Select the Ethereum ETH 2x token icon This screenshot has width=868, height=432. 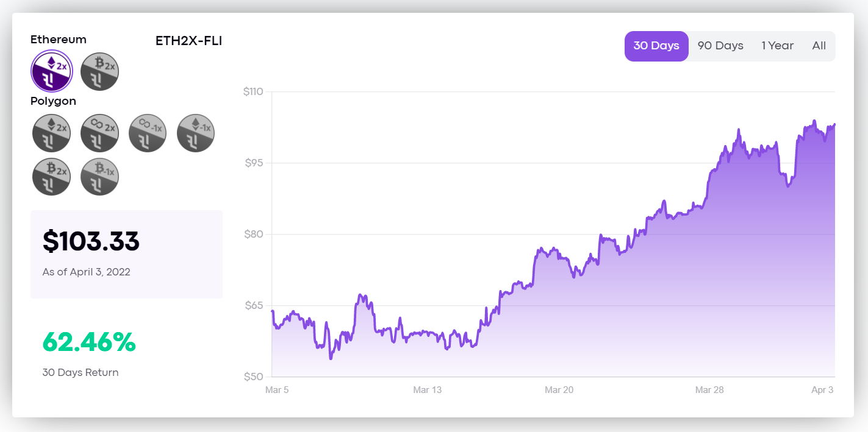(x=52, y=71)
